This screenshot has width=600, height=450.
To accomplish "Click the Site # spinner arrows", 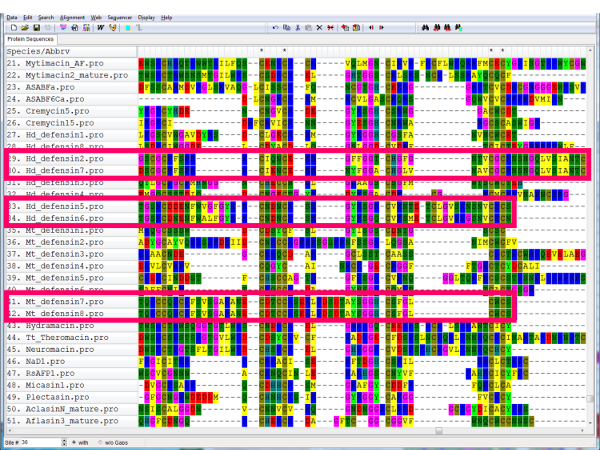I will pyautogui.click(x=64, y=442).
